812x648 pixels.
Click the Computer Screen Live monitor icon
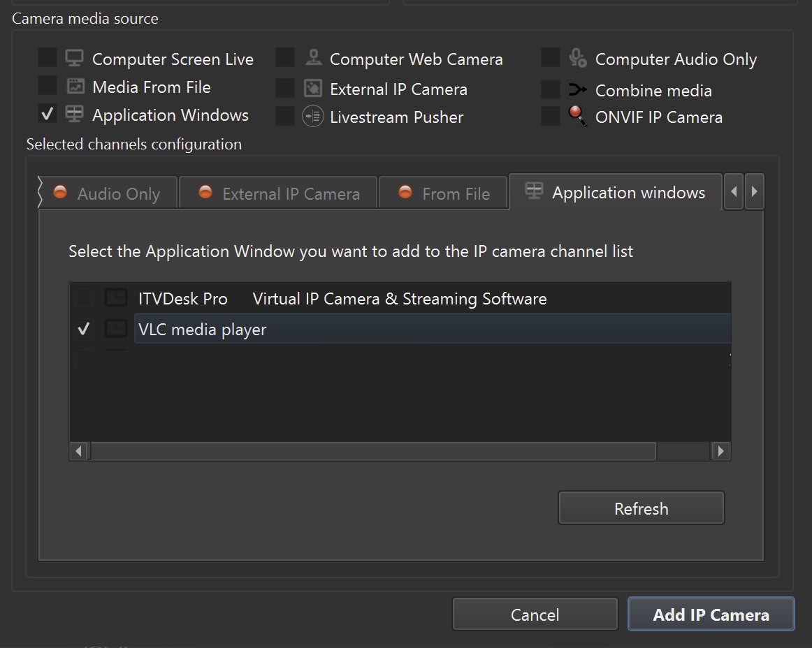[75, 59]
